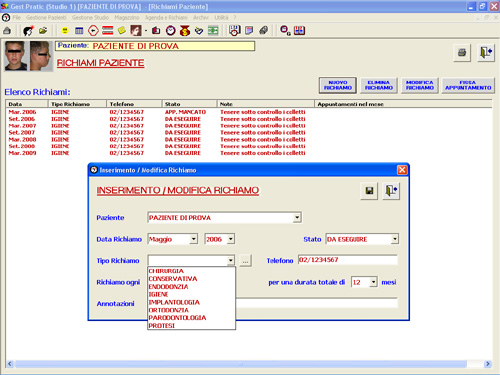This screenshot has height=375, width=500.
Task: Choose IMPLANTOLOGIA in the open dropdown list
Action: (x=191, y=302)
